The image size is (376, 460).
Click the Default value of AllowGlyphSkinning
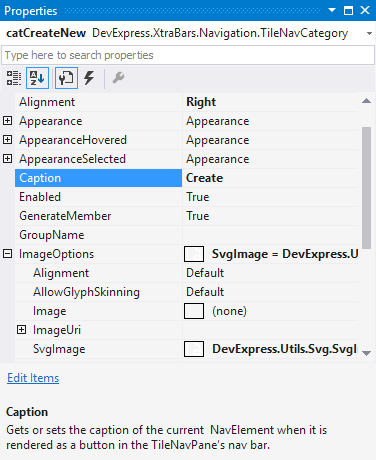click(x=205, y=292)
